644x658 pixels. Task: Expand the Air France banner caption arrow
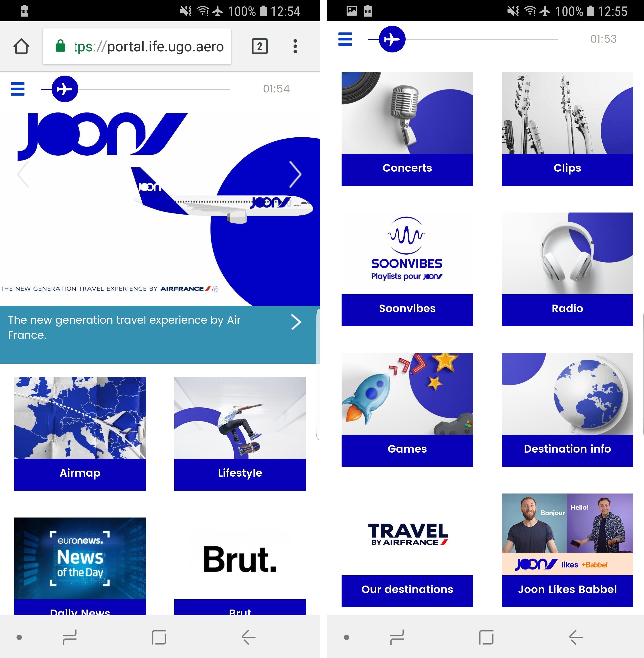[x=296, y=322]
